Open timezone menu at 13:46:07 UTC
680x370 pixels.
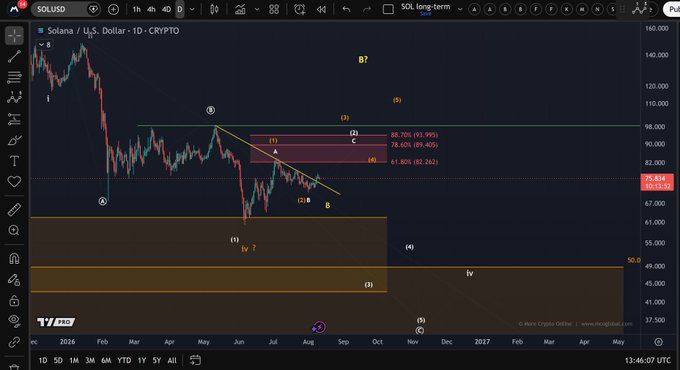[648, 360]
